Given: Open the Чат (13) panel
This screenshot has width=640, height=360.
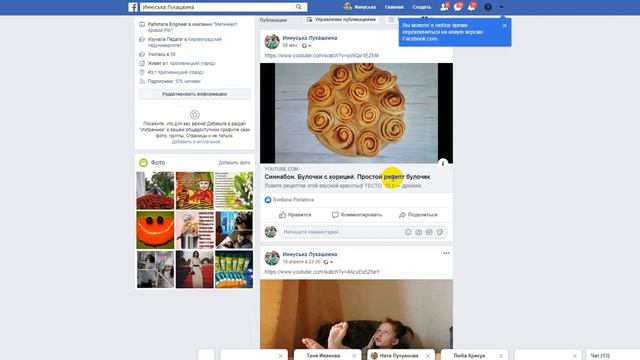Looking at the screenshot, I should point(600,356).
